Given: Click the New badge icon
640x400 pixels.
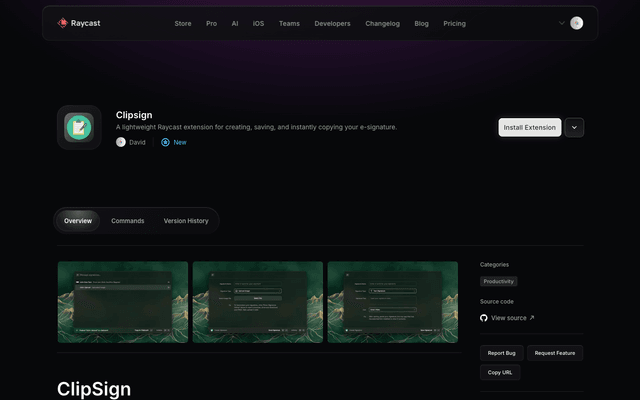Looking at the screenshot, I should (165, 142).
